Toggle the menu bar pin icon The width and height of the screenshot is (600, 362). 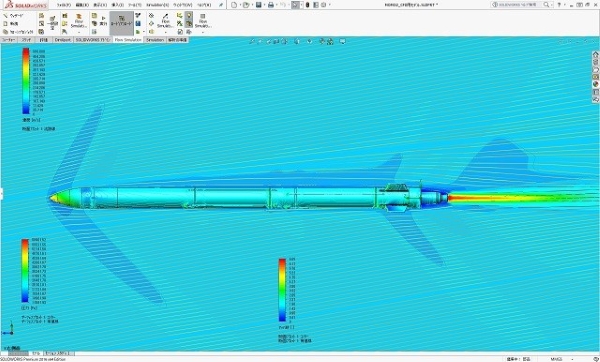[x=221, y=5]
